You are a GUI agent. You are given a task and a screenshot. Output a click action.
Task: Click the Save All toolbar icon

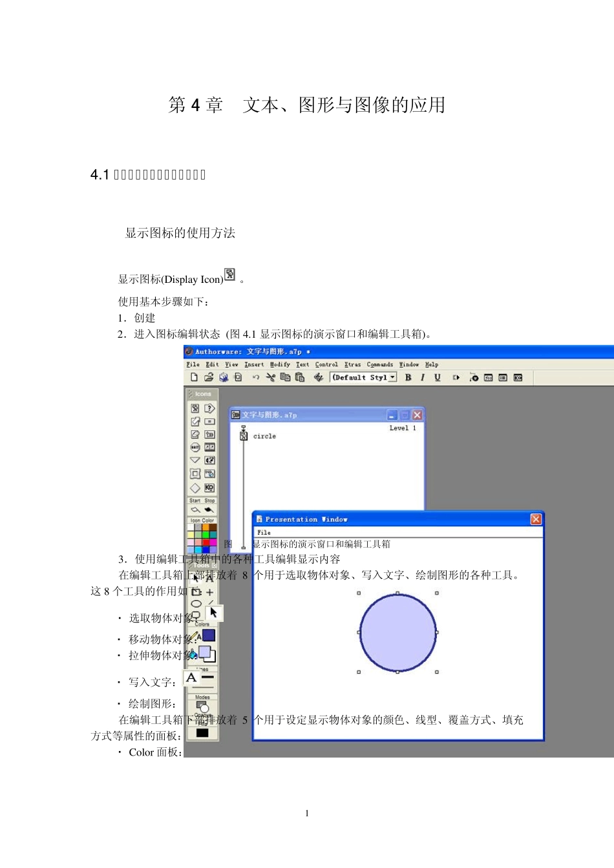(x=224, y=377)
